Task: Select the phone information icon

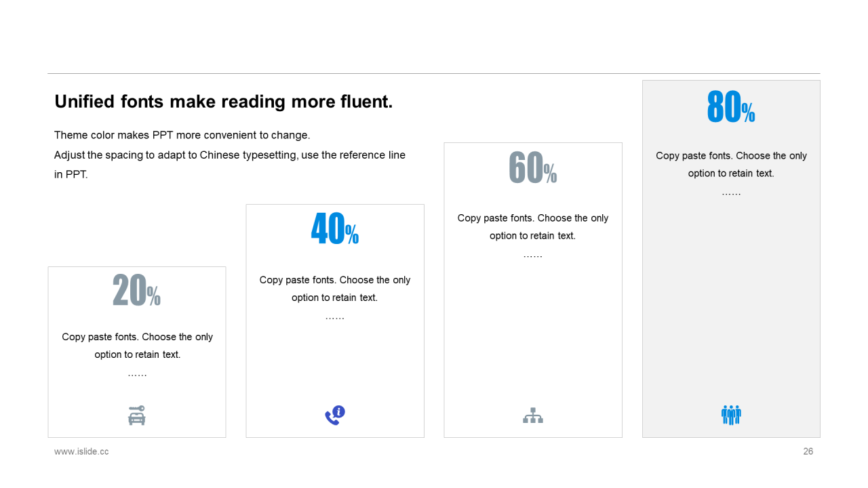Action: (x=335, y=415)
